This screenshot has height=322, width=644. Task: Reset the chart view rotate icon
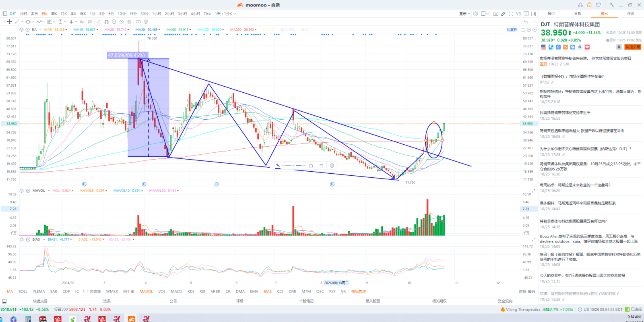(523, 30)
